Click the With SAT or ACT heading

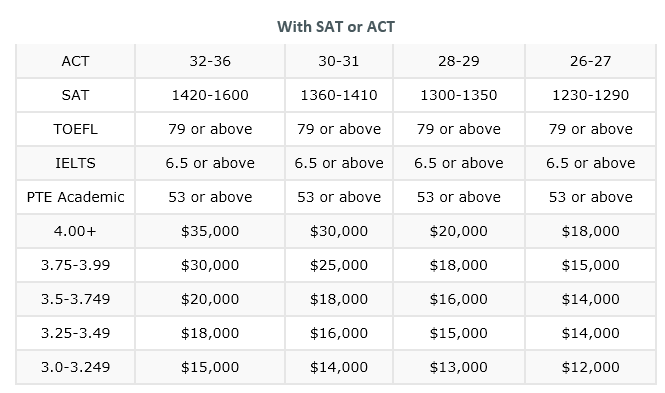pyautogui.click(x=335, y=27)
